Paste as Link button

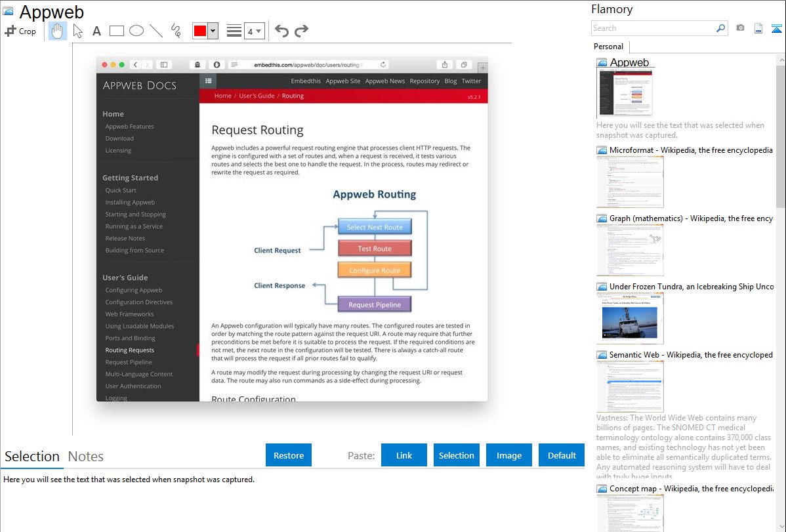pos(404,455)
